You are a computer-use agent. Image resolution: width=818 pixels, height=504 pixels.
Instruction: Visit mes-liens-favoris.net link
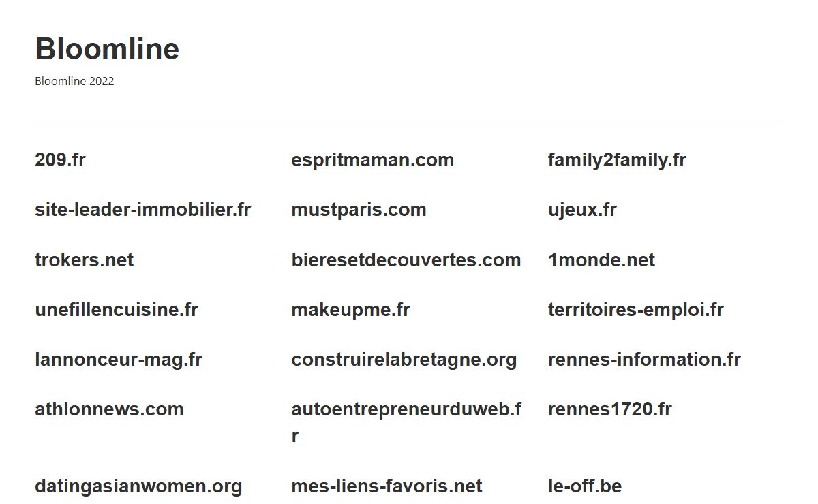(387, 486)
